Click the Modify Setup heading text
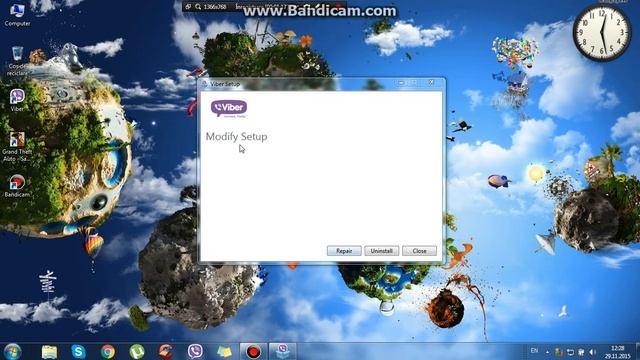Viewport: 640px width, 360px height. [x=236, y=137]
